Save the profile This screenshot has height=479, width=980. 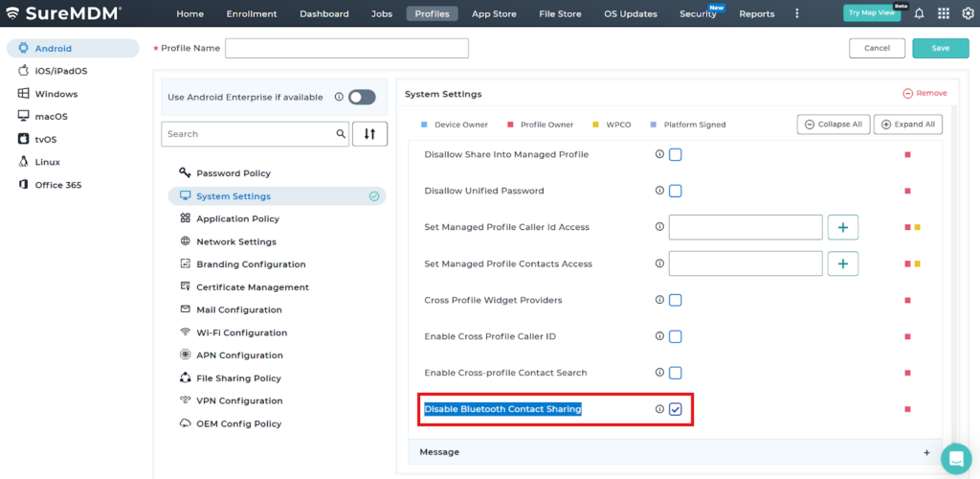tap(940, 48)
